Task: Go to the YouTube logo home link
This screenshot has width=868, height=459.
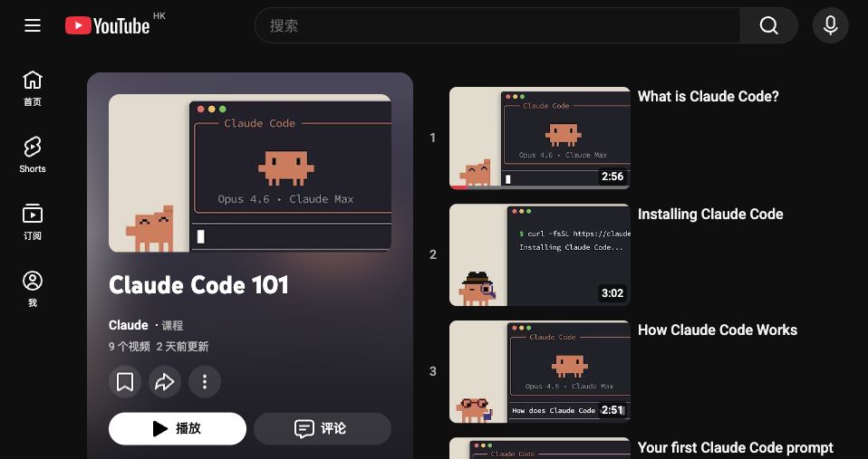Action: (x=108, y=25)
